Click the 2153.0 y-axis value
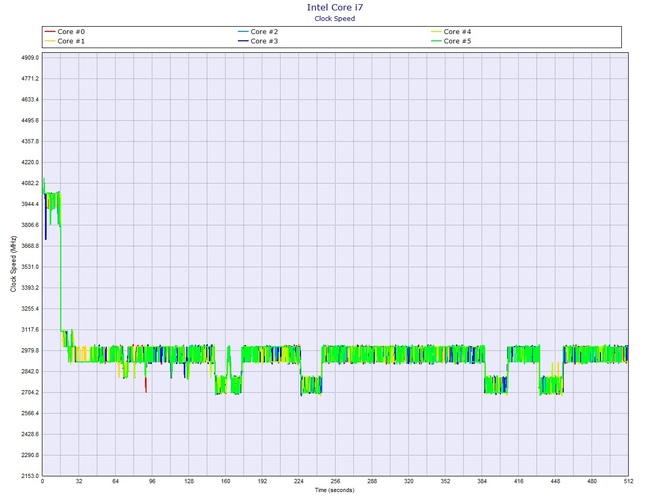Viewport: 670px width, 502px height. pos(30,476)
